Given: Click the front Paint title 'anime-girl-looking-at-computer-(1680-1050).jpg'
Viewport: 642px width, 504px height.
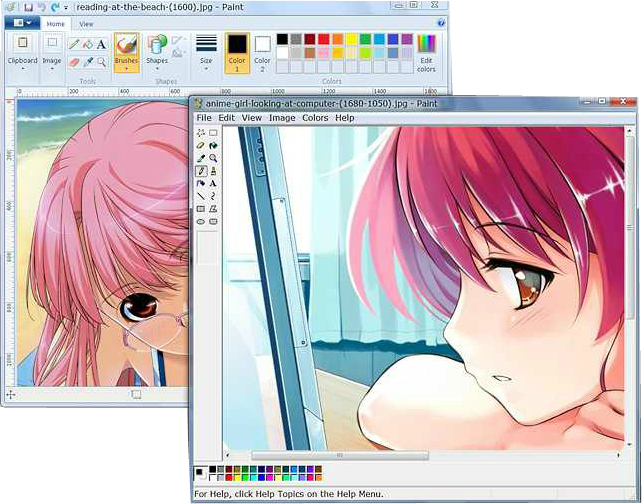Looking at the screenshot, I should click(x=307, y=104).
